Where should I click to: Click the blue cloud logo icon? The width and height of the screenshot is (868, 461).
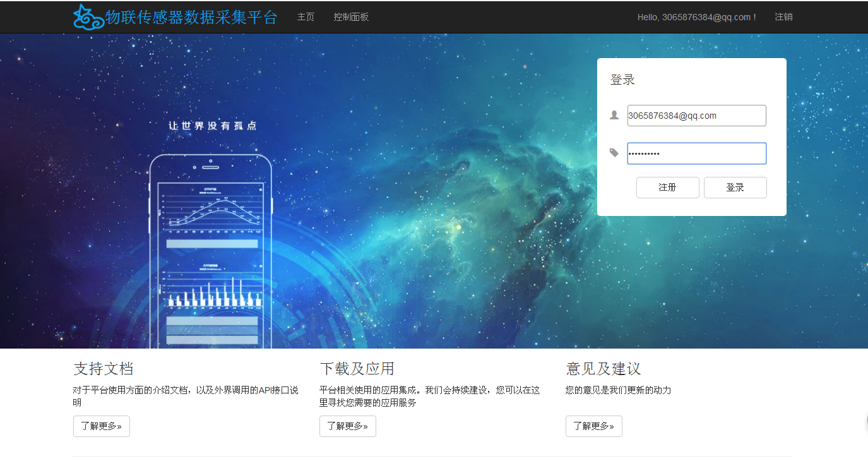[88, 17]
